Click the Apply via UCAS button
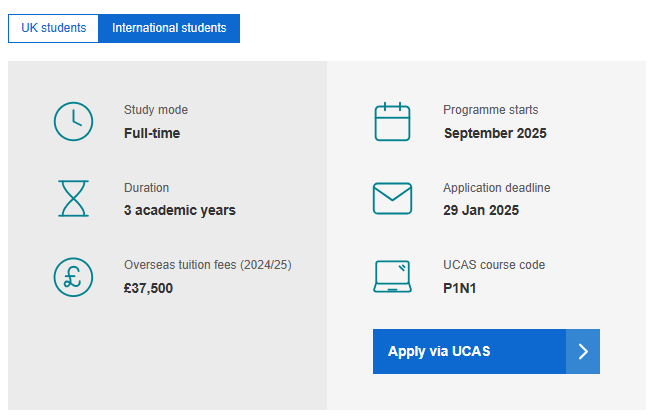This screenshot has height=417, width=660. click(486, 351)
